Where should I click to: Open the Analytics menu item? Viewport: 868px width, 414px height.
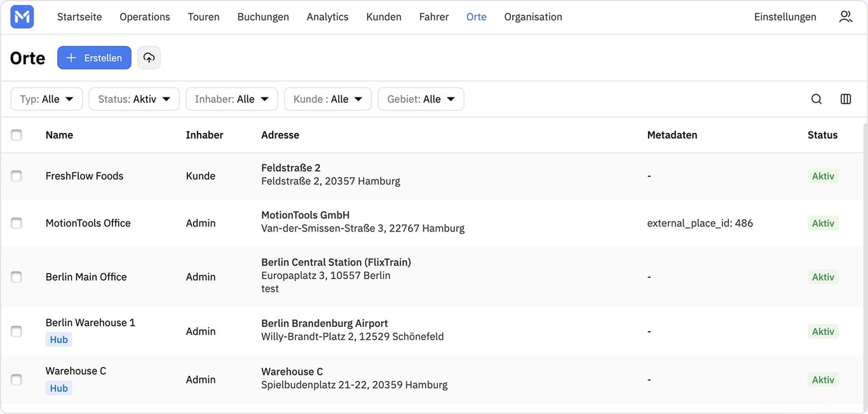(x=327, y=17)
